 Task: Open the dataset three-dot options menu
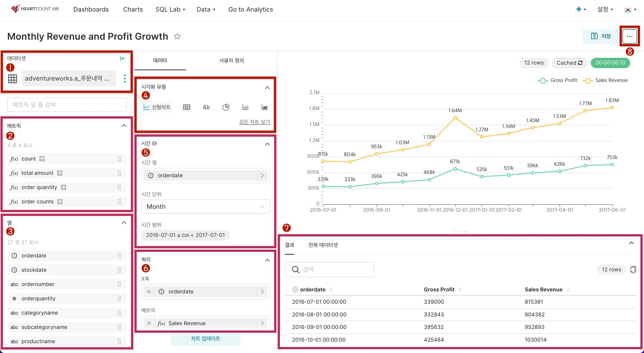coord(125,79)
